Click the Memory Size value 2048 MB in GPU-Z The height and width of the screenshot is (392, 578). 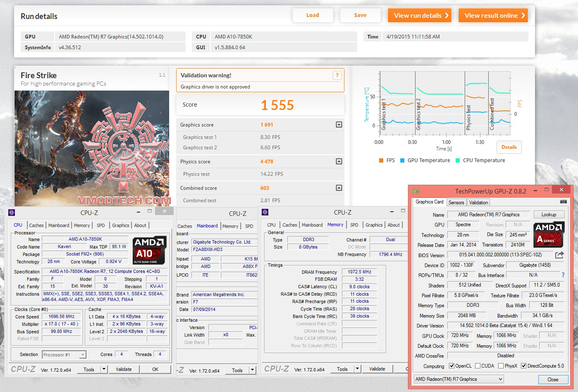(x=467, y=316)
